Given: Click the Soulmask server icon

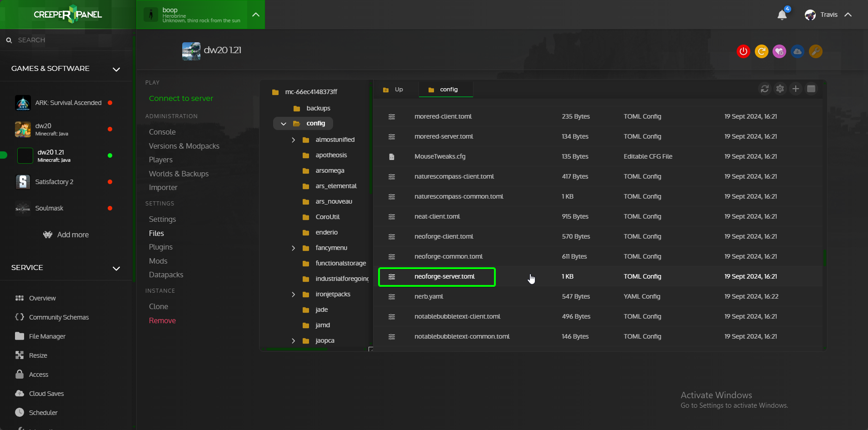Looking at the screenshot, I should tap(23, 208).
